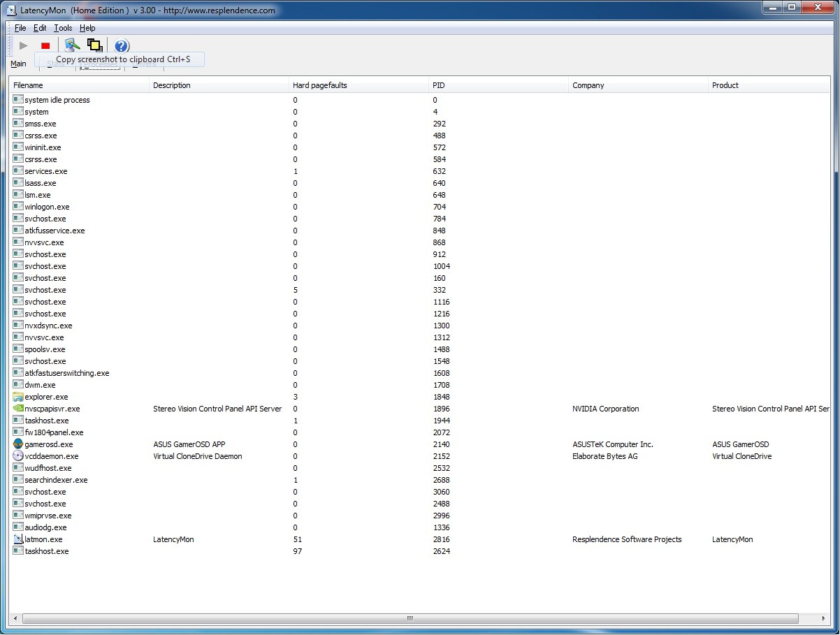
Task: Sort by the Product column header
Action: 769,85
